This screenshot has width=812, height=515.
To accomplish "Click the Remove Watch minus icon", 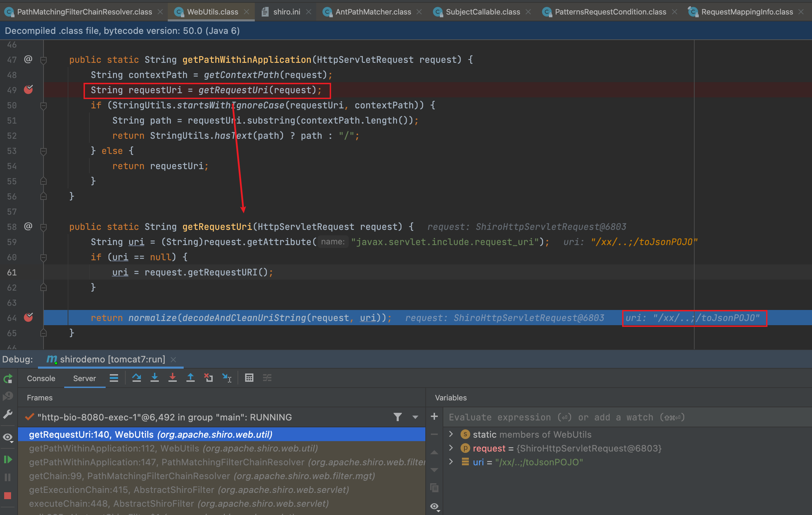I will click(434, 434).
